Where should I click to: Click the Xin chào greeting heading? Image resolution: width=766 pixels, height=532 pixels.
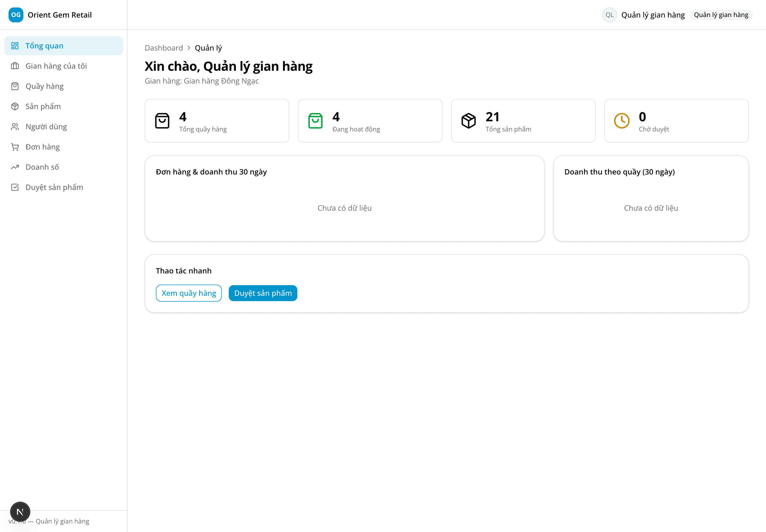coord(229,66)
